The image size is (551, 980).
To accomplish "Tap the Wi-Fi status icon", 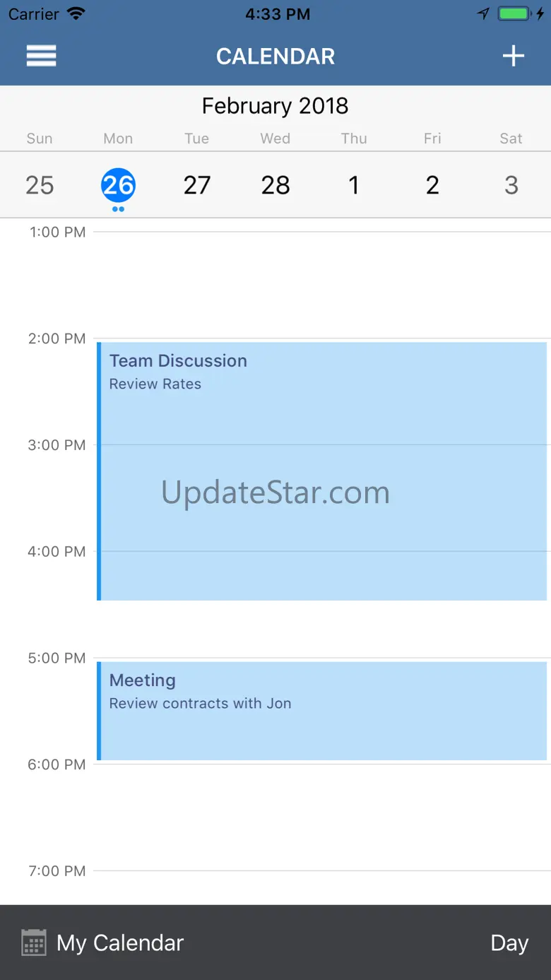I will (76, 13).
